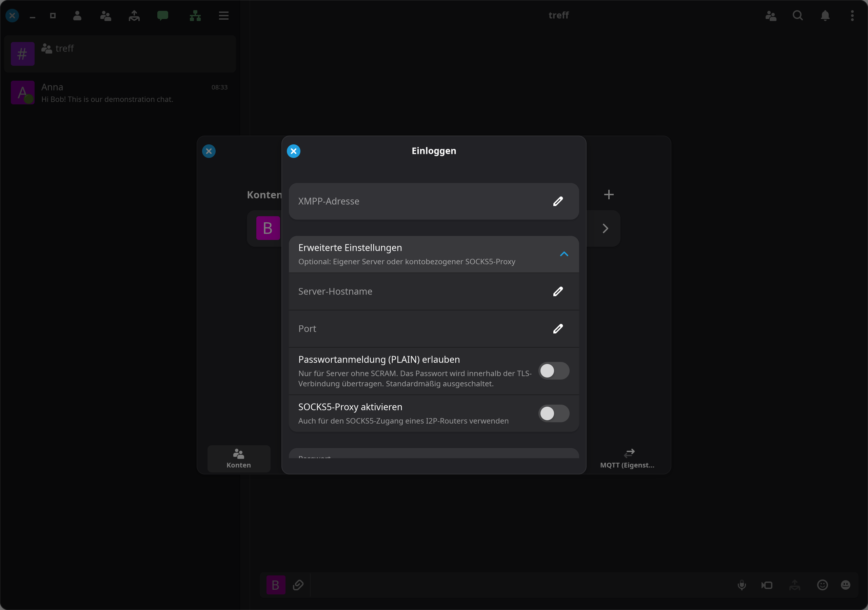Search in the treff chat

pyautogui.click(x=798, y=16)
